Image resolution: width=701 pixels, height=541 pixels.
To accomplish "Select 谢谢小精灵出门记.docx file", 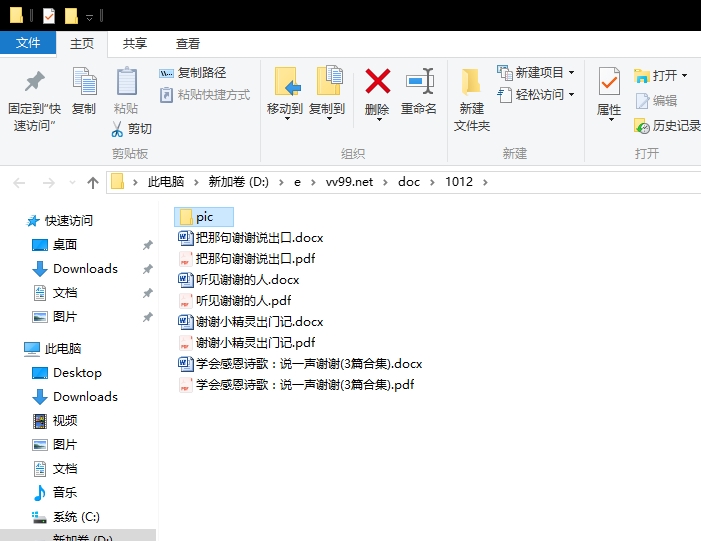I will pyautogui.click(x=250, y=321).
